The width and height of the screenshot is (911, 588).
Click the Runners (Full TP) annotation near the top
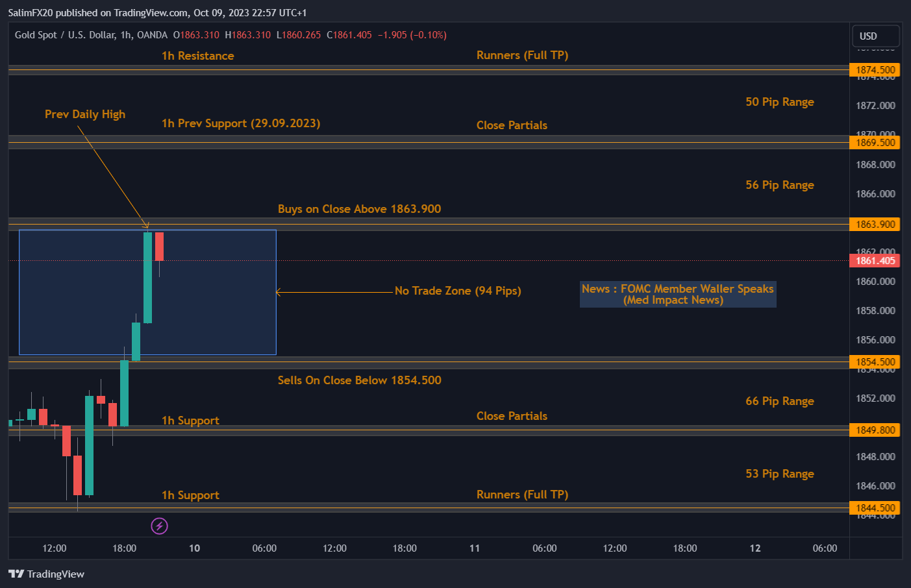(x=522, y=55)
